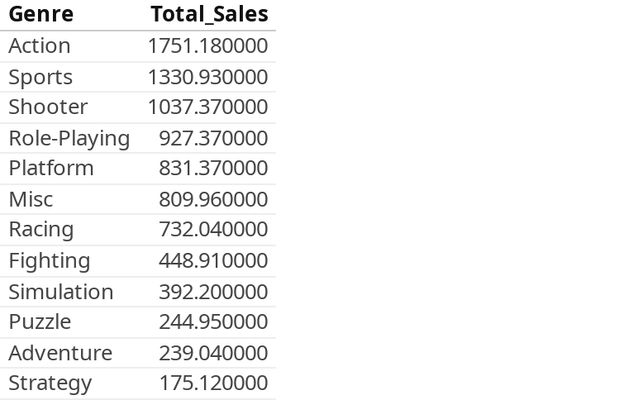Click the 448.910000 sales value
Screen dimensions: 640x400
click(213, 261)
